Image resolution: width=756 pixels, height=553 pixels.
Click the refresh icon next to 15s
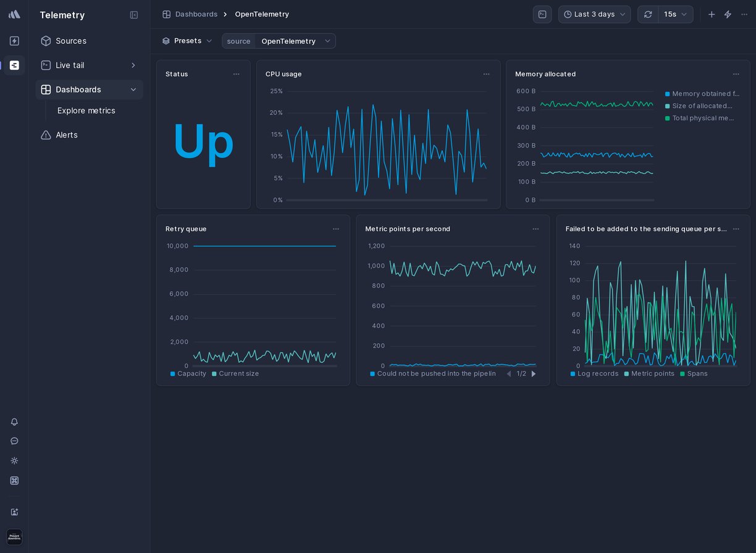[648, 14]
